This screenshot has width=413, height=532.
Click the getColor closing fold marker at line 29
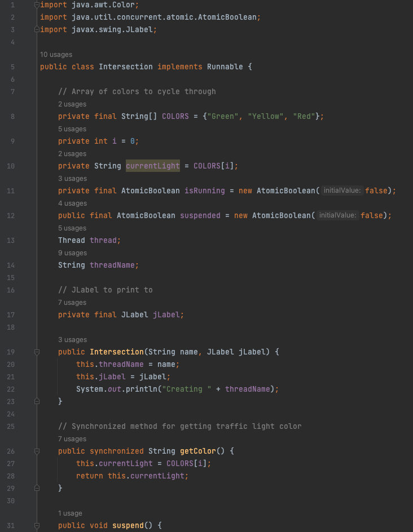37,488
